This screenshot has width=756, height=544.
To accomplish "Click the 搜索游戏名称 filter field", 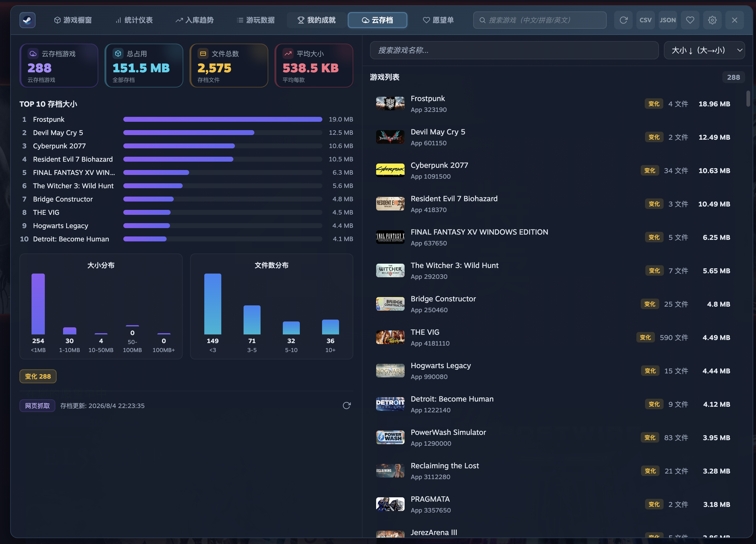I will pos(514,50).
